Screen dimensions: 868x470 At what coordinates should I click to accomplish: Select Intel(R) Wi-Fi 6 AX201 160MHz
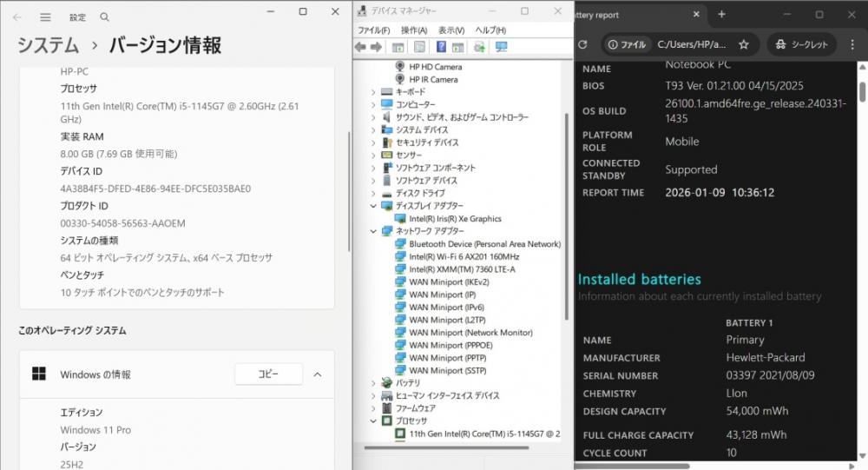[x=464, y=256]
